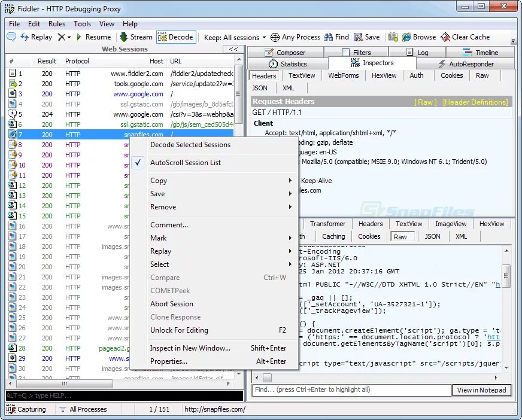Choose Decode Selected Sessions from context menu
Viewport: 522px width, 420px height.
pyautogui.click(x=214, y=145)
